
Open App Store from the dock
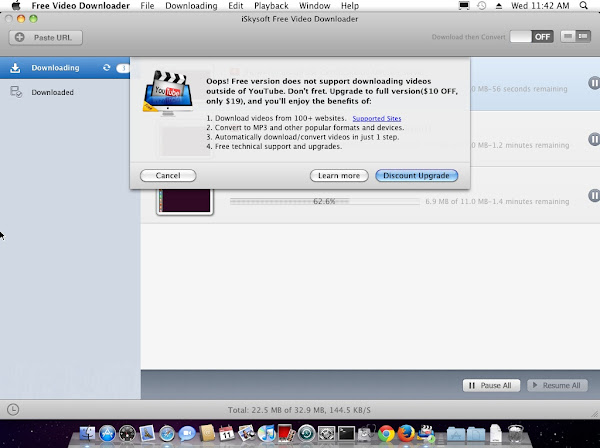(x=108, y=434)
